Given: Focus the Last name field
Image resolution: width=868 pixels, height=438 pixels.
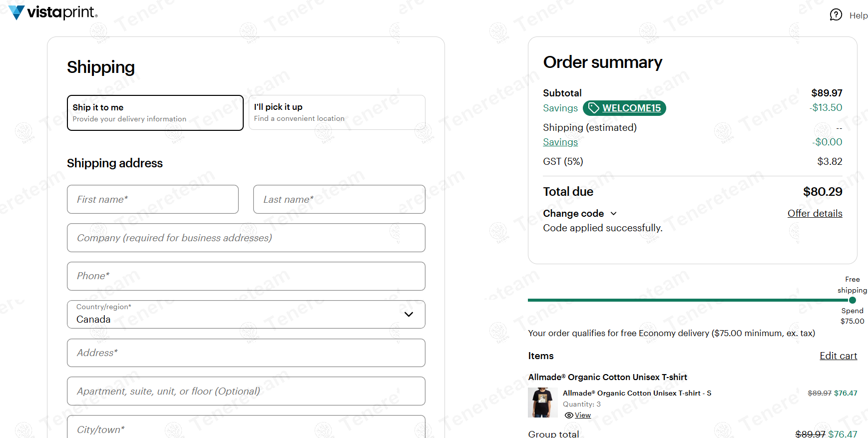Looking at the screenshot, I should pos(339,199).
